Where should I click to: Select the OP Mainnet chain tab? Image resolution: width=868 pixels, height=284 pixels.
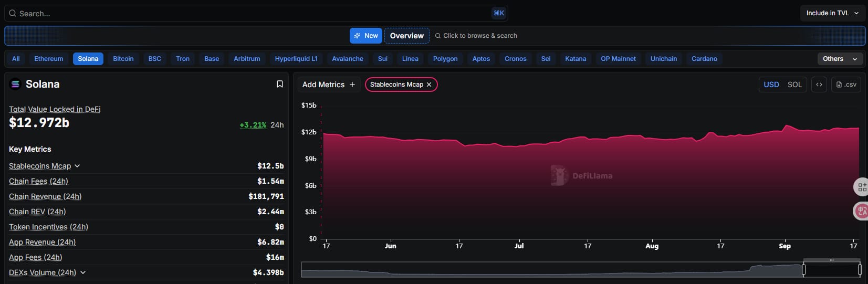coord(618,59)
